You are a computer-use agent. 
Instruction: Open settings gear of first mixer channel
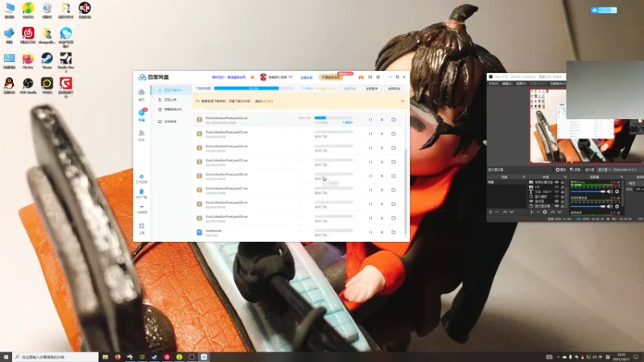(617, 191)
